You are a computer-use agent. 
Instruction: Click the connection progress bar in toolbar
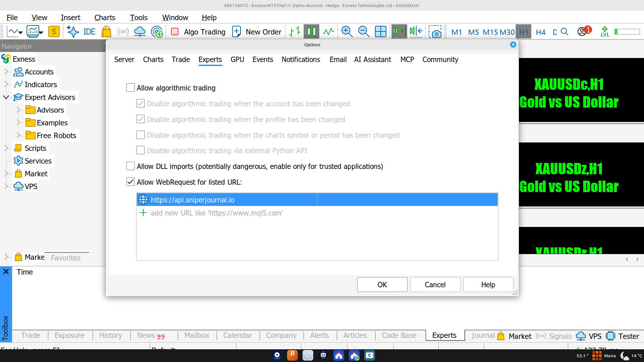point(627,32)
